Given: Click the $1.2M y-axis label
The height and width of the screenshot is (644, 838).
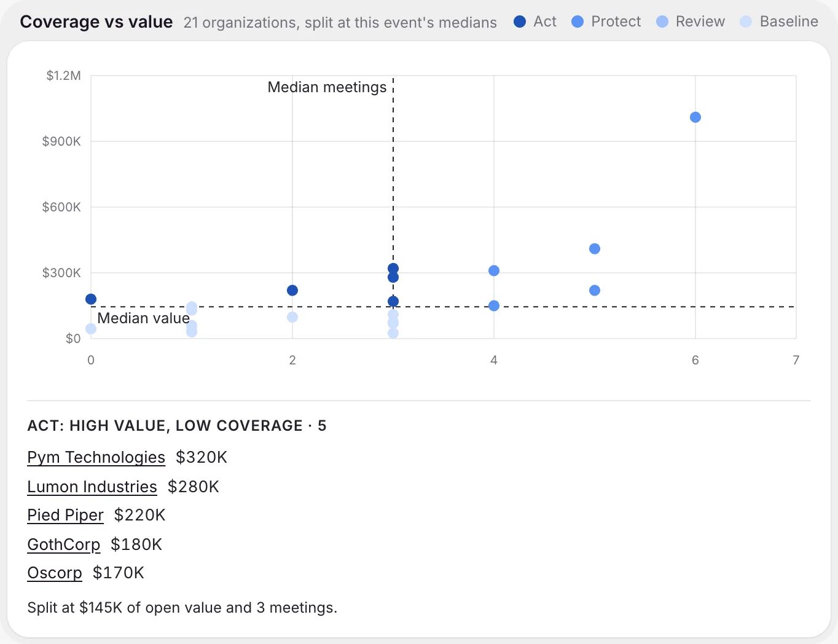Looking at the screenshot, I should 64,76.
